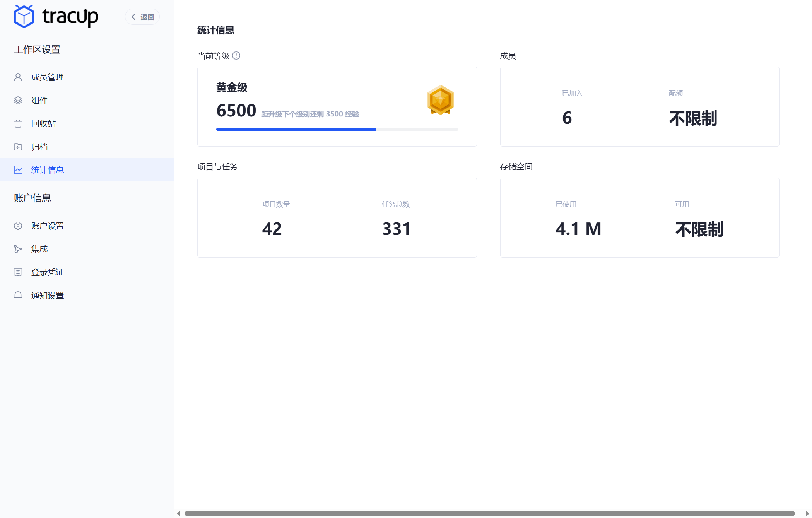Click the scrollbar right arrow
812x518 pixels.
807,513
